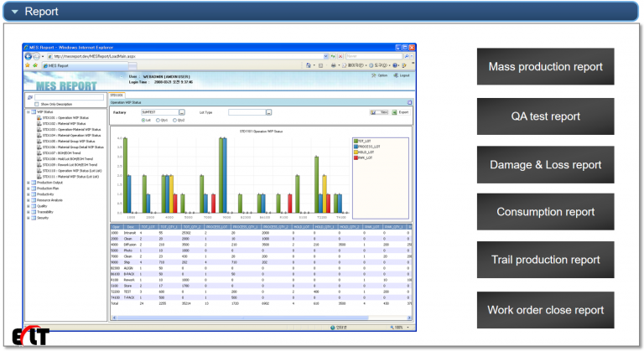Click the Mass production report button

click(x=546, y=66)
